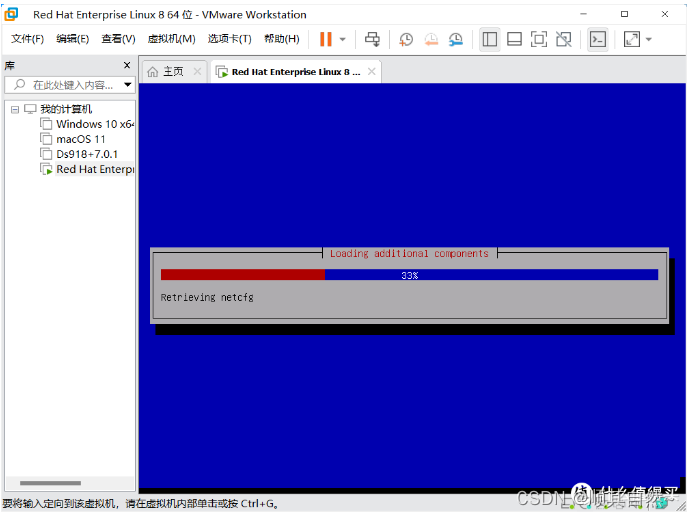Close the 库 library panel
690x518 pixels.
[x=127, y=65]
